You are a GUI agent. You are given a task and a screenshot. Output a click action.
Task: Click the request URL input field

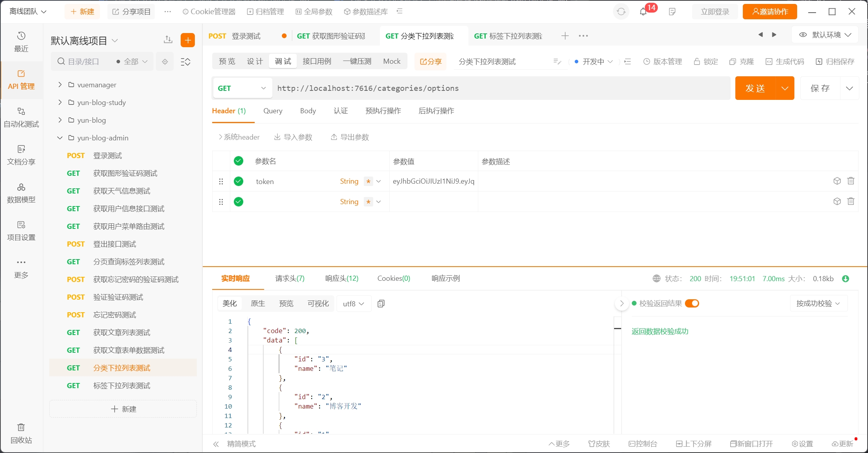click(x=500, y=88)
